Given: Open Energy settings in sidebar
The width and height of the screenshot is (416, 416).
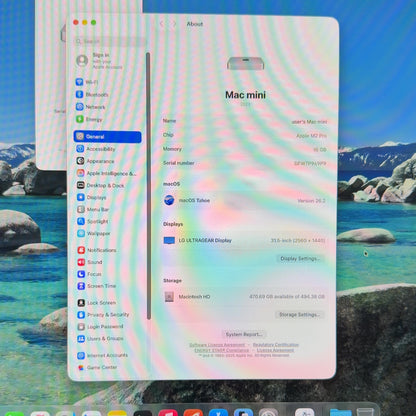Looking at the screenshot, I should coord(89,119).
